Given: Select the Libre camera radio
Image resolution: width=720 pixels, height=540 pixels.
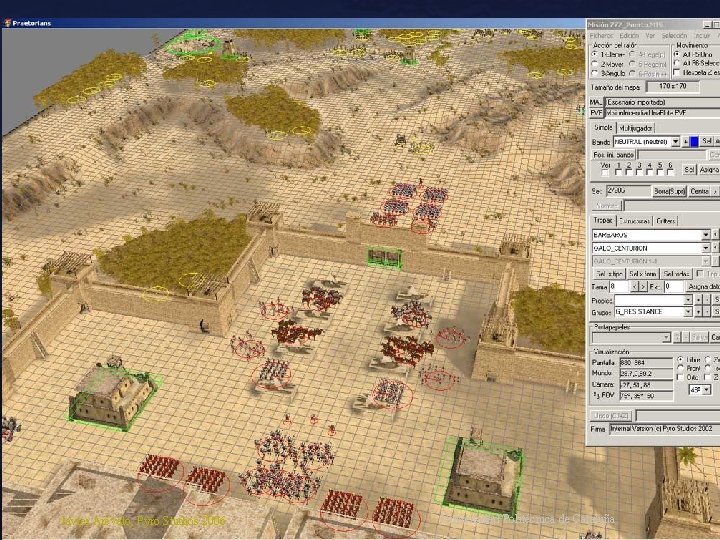Looking at the screenshot, I should [x=680, y=360].
